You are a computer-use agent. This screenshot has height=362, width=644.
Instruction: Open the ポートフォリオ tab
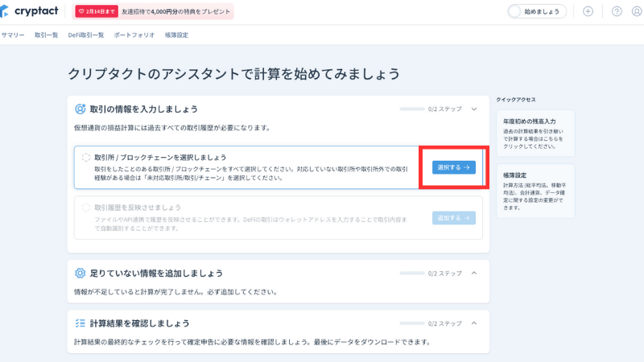coord(134,35)
